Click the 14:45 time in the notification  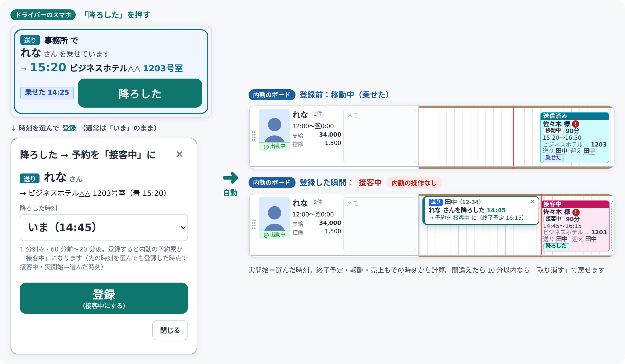496,210
